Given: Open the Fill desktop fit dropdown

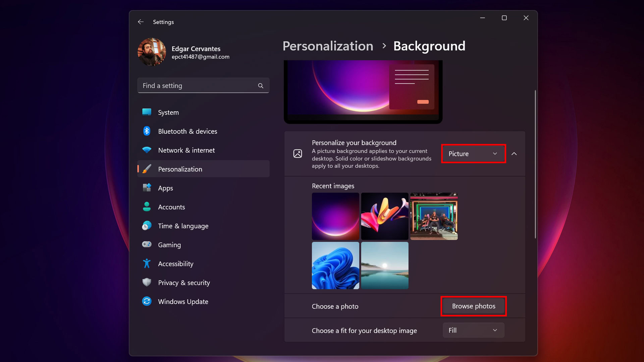Looking at the screenshot, I should coord(473,330).
